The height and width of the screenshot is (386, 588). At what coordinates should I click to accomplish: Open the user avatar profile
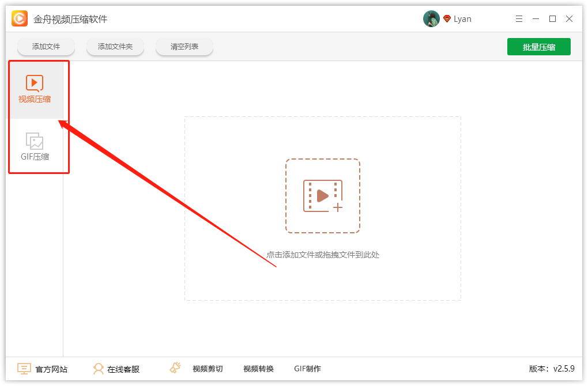coord(431,19)
